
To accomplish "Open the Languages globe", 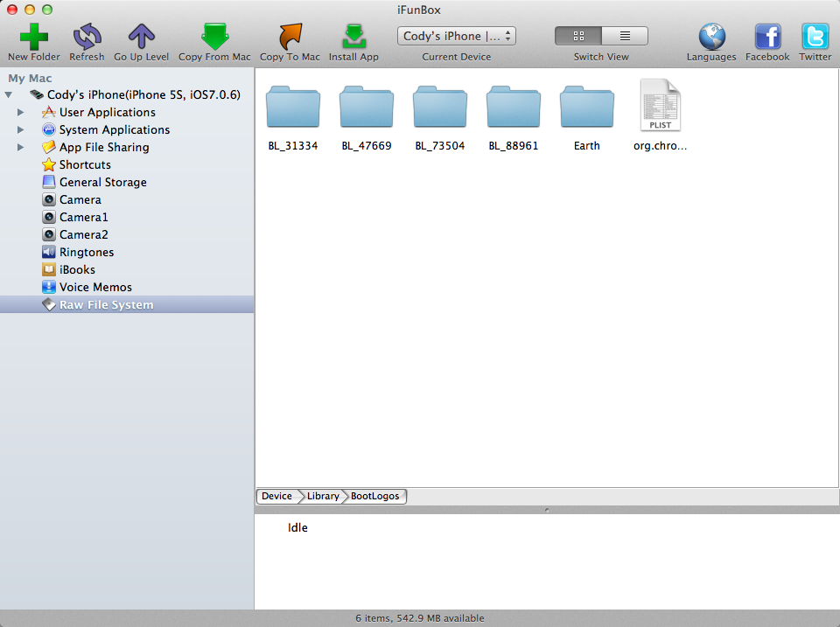I will click(711, 38).
